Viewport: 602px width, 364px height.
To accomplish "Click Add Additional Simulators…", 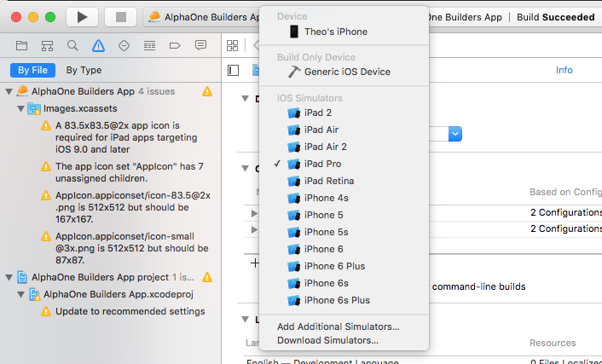I will click(344, 326).
